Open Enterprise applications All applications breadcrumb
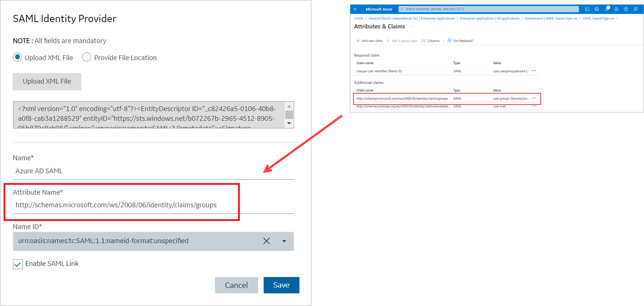The width and height of the screenshot is (644, 306). 490,18
